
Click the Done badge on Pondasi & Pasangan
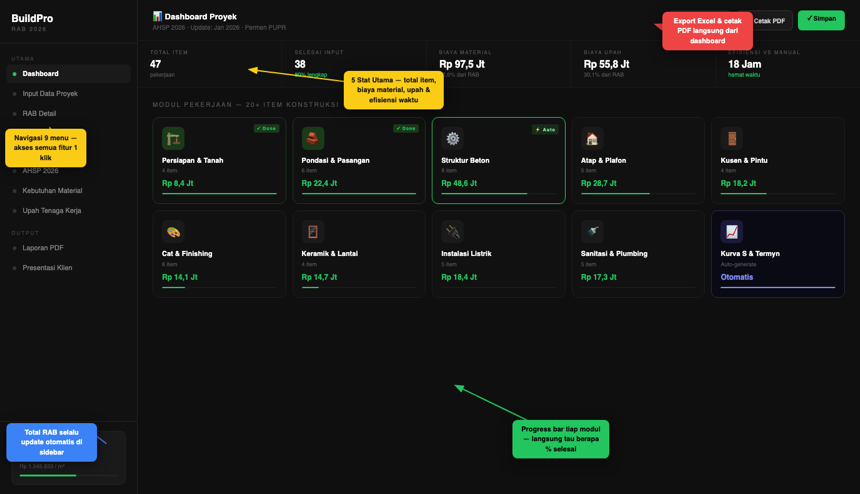coord(406,128)
